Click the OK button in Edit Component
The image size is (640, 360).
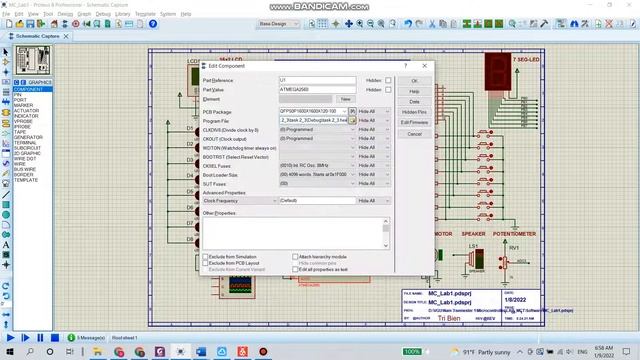tap(414, 81)
